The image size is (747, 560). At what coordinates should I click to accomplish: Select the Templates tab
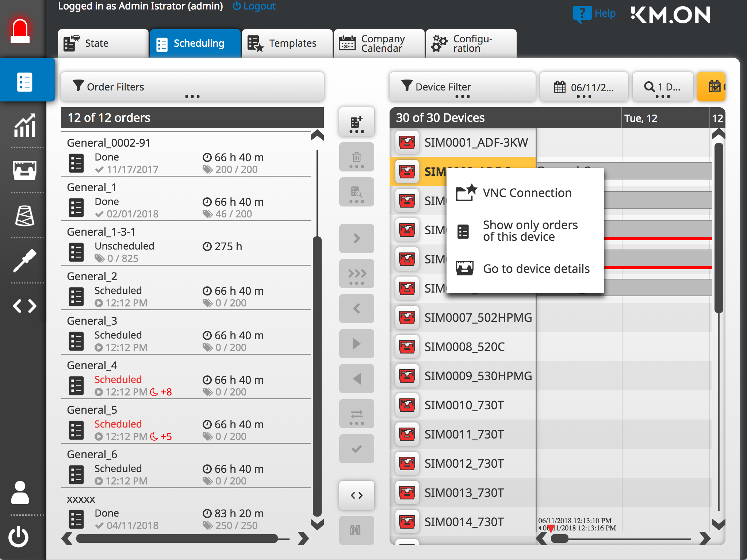click(287, 42)
